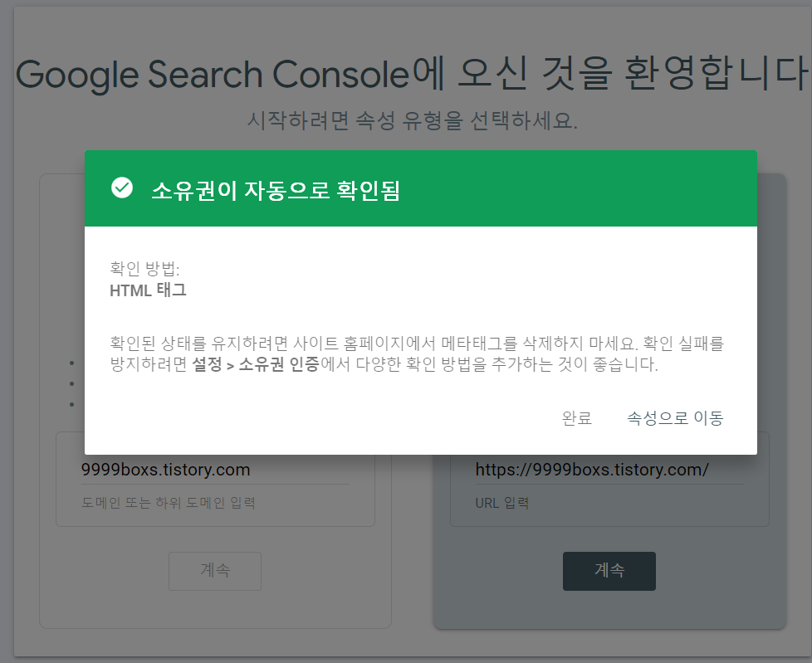
Task: Click the URL 입력 hint text
Action: click(x=501, y=503)
